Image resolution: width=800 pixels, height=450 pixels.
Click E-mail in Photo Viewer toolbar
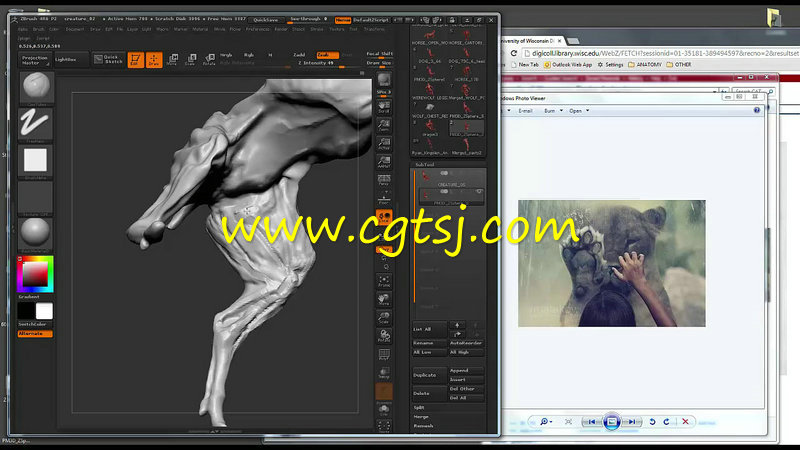525,111
